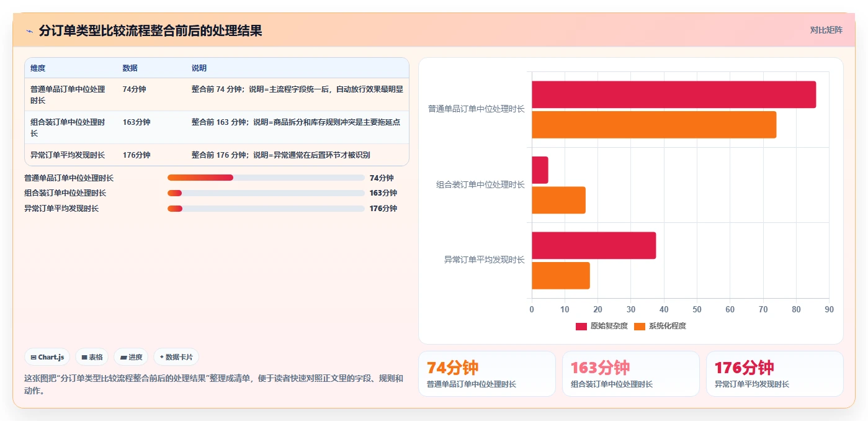This screenshot has height=421, width=868.
Task: Click the 74分钟 value right of the progress bar
Action: 382,178
